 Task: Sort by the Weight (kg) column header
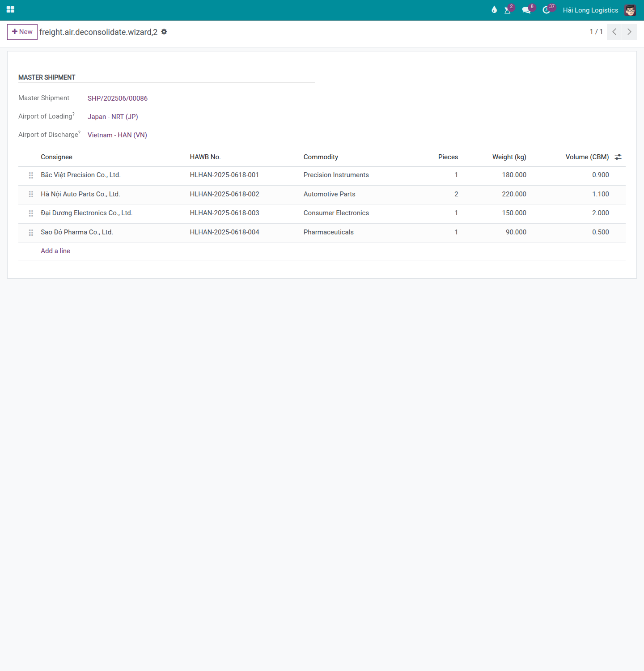[x=509, y=157]
